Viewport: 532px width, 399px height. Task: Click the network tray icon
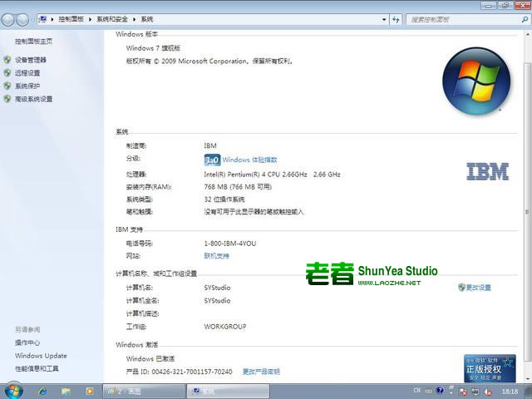pyautogui.click(x=475, y=392)
